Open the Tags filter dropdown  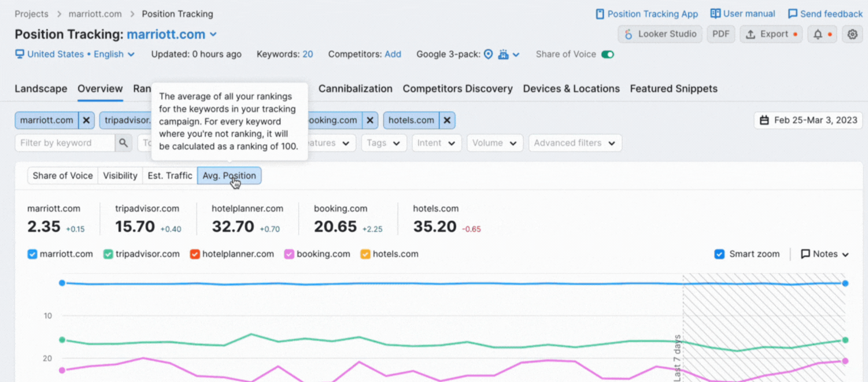[x=384, y=143]
